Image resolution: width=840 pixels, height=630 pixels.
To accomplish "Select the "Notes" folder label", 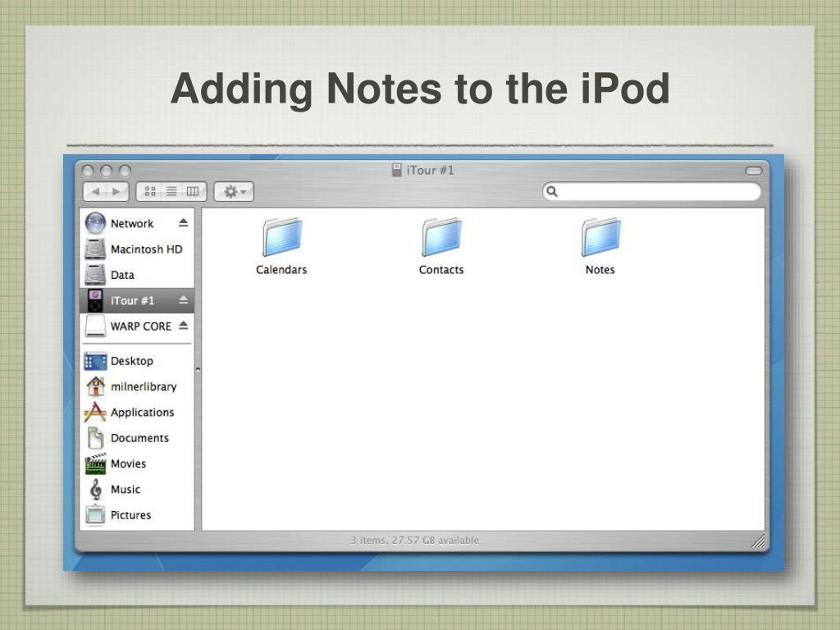I will (x=600, y=269).
